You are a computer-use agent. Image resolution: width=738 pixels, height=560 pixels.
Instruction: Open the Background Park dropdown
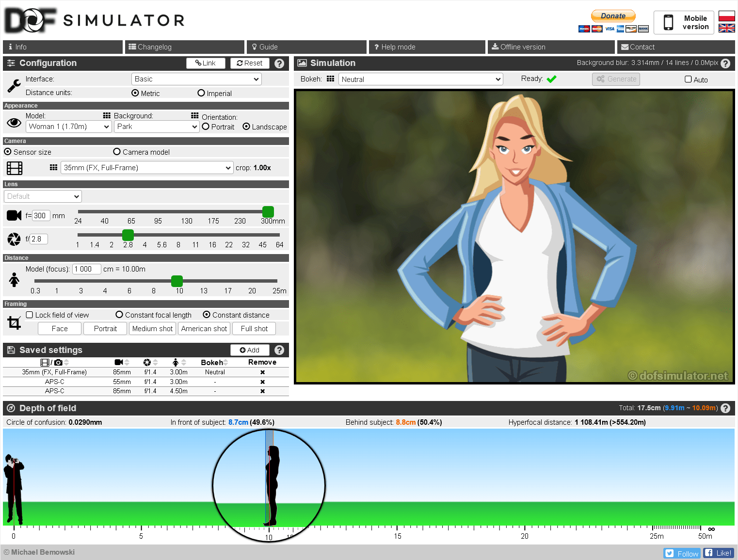click(156, 127)
